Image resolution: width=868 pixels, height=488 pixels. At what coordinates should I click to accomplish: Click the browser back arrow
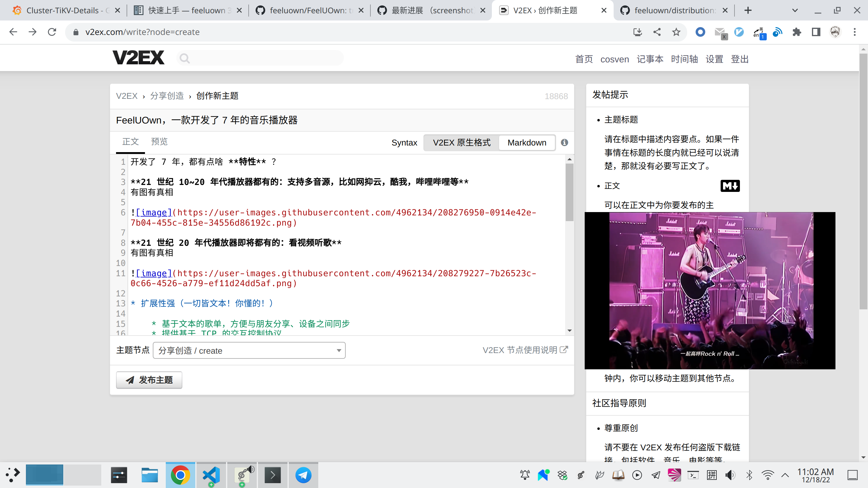coord(13,32)
